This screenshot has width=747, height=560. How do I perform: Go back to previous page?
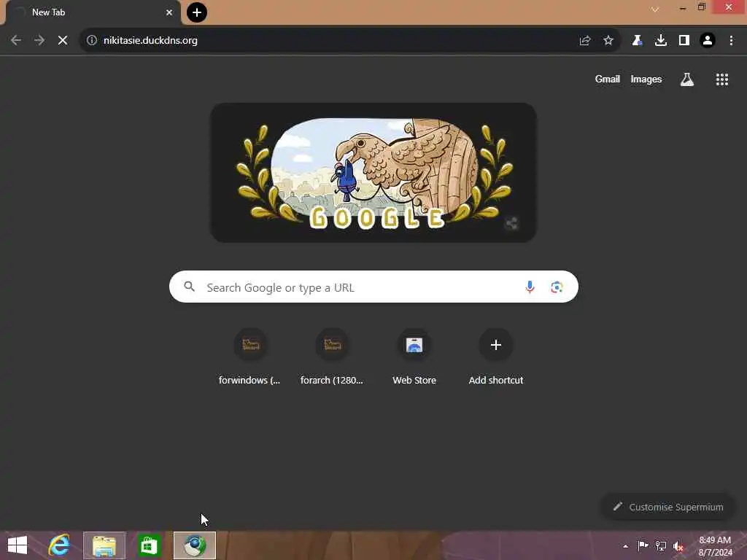tap(16, 41)
